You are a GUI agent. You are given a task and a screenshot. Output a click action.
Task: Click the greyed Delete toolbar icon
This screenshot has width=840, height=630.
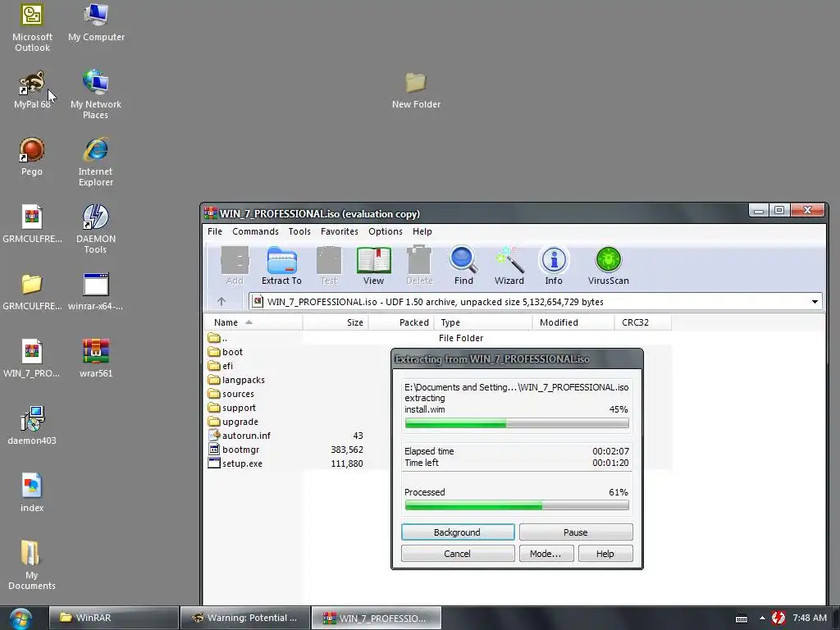pos(419,266)
